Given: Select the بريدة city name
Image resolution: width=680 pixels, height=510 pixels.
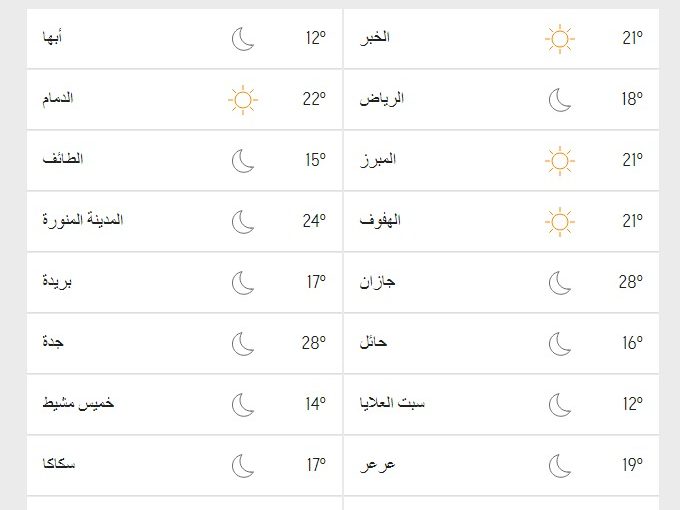Looking at the screenshot, I should click(x=57, y=282).
